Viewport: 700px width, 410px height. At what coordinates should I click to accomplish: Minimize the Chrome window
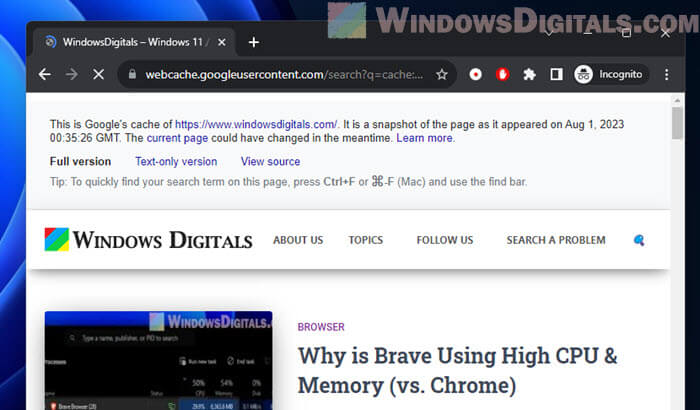[x=588, y=33]
